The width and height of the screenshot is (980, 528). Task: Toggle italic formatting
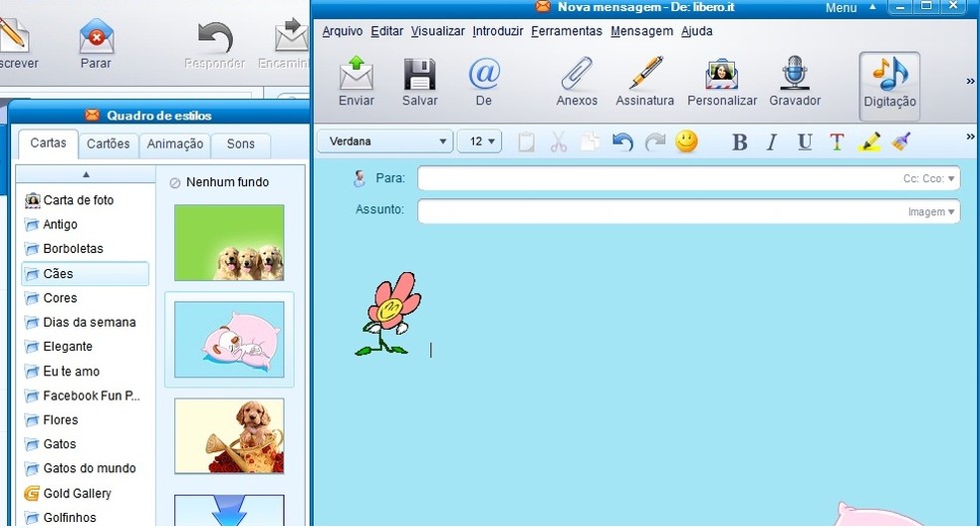pyautogui.click(x=771, y=142)
